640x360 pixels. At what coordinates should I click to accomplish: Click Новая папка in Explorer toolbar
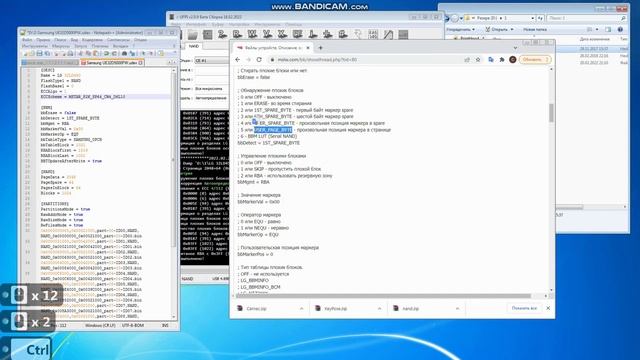point(535,29)
